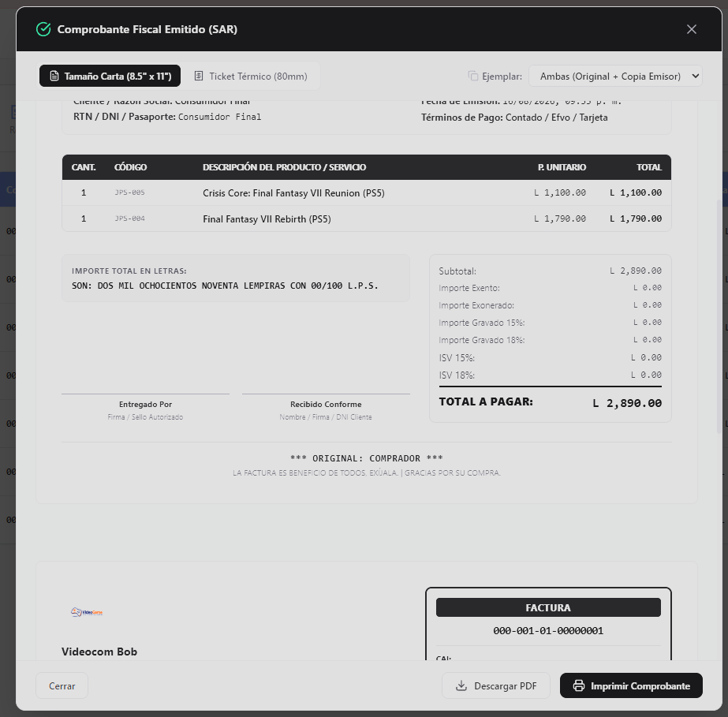Click the Importe Exento line
Viewport: 728px width, 717px height.
click(x=551, y=288)
